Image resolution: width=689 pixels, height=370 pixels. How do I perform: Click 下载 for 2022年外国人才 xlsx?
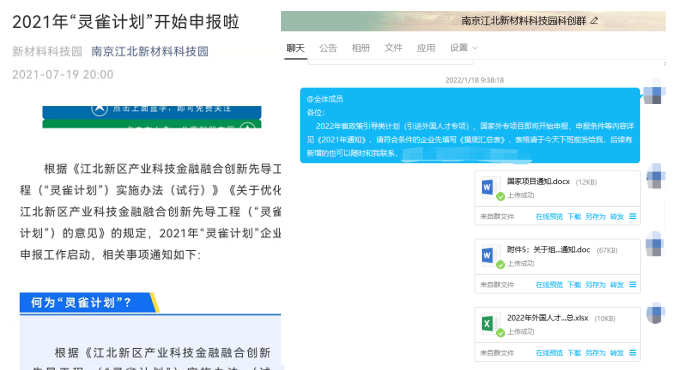(574, 353)
